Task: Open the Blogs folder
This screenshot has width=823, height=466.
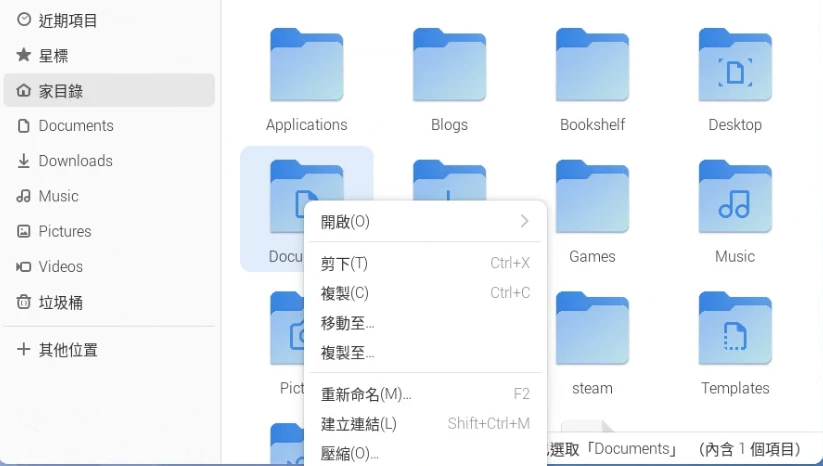Action: 449,65
